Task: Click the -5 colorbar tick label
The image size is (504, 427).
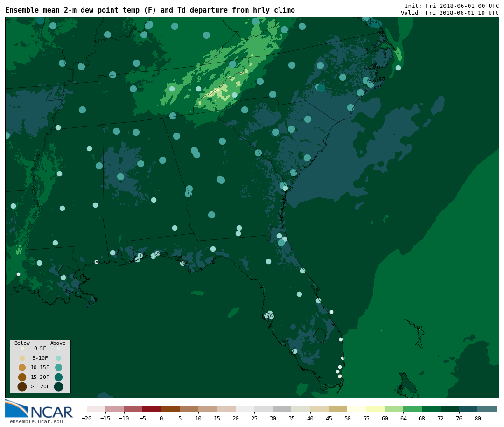Action: (x=142, y=419)
